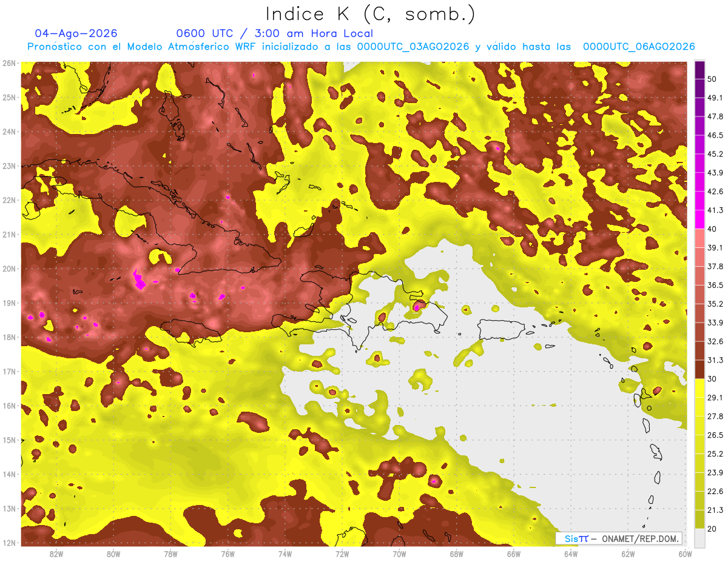Click the colorbar value '23.9'

pos(715,472)
